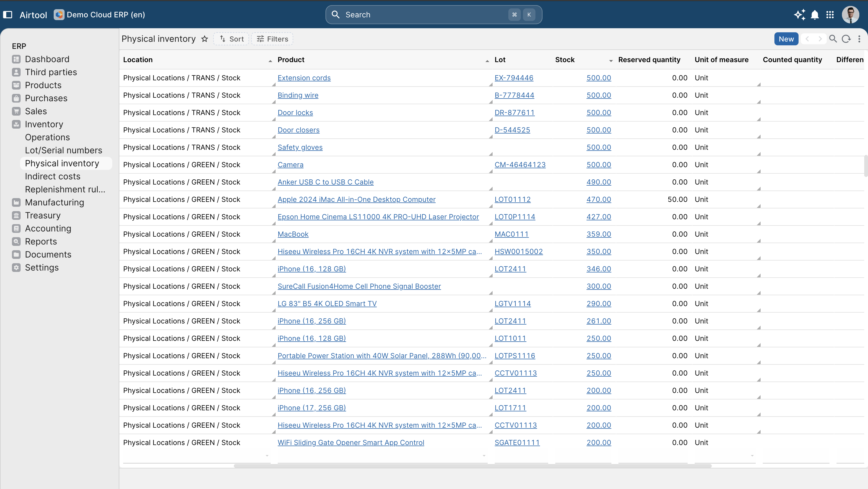Go to previous page arrow

807,39
